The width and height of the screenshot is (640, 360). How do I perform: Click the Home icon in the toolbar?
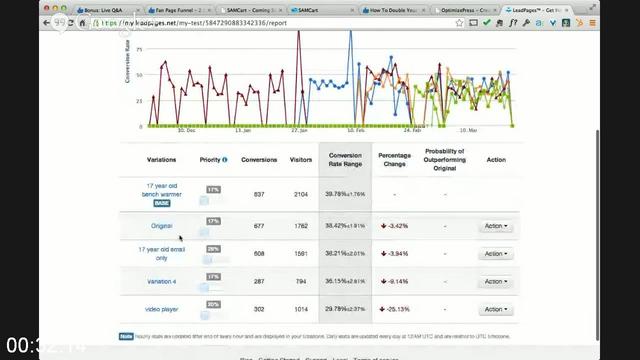[82, 23]
